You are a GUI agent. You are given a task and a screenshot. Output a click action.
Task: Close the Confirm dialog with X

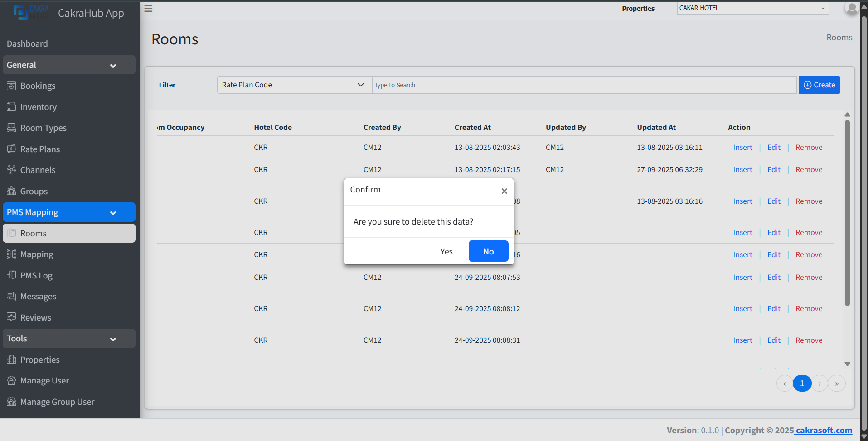[504, 191]
